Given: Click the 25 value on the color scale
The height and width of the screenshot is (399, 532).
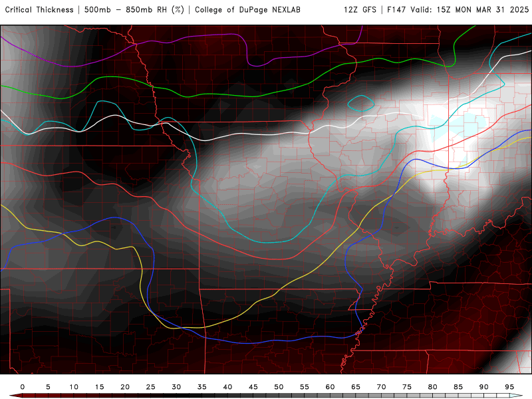Looking at the screenshot, I should (x=151, y=387).
